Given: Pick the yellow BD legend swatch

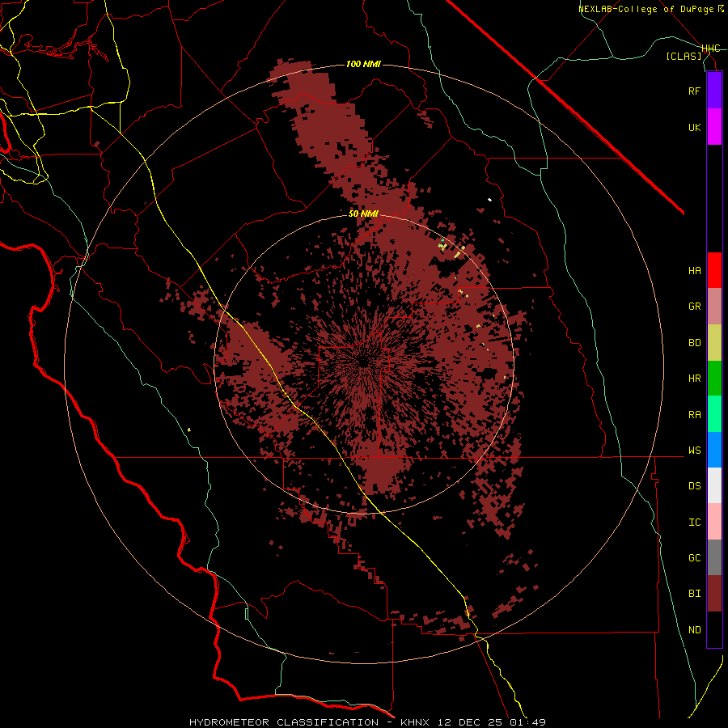Looking at the screenshot, I should (714, 342).
